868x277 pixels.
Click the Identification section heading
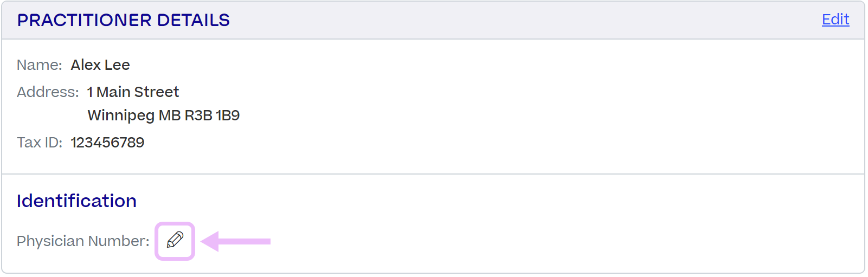tap(76, 201)
